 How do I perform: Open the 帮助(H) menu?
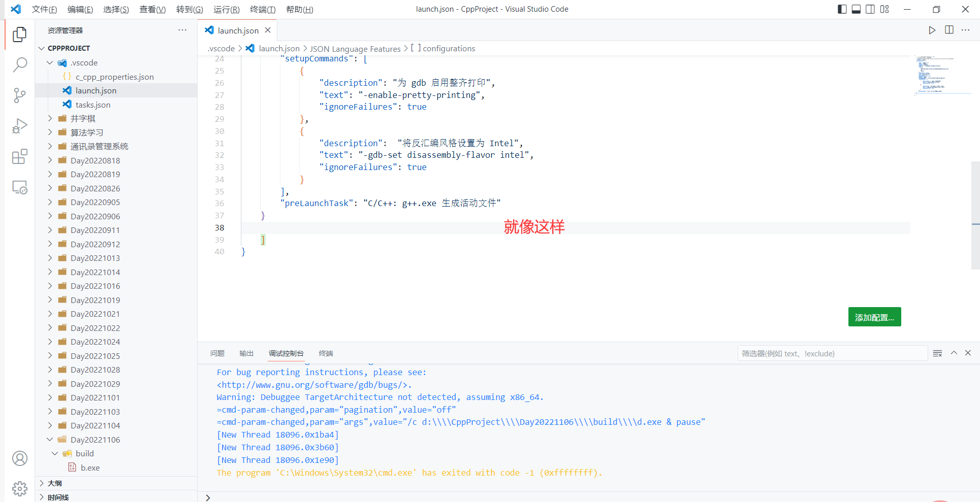(x=299, y=9)
